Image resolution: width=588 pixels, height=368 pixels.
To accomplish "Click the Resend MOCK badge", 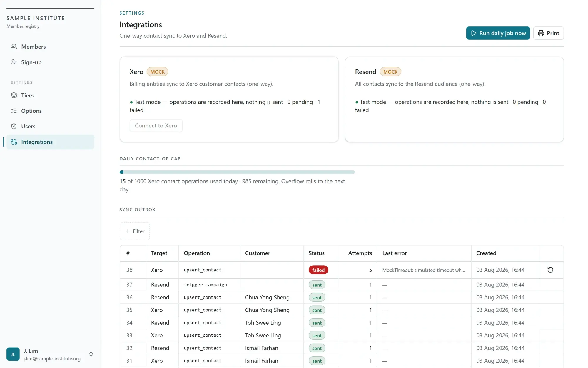I will (x=390, y=72).
